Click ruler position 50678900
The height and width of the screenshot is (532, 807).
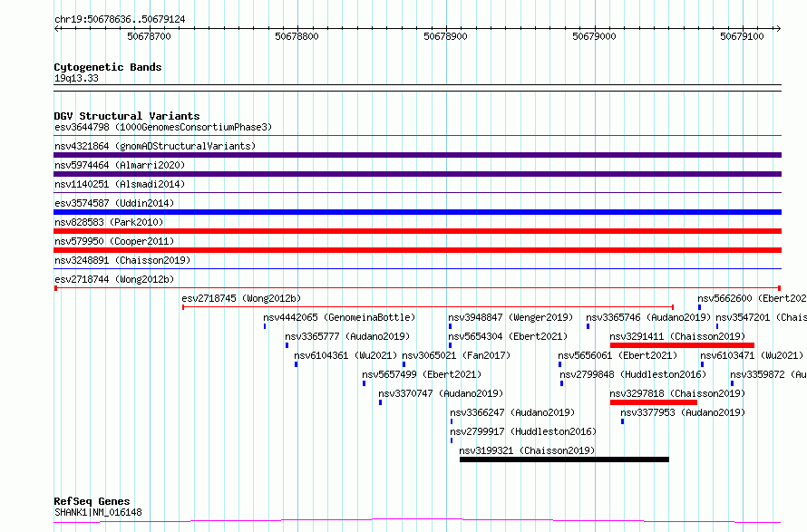tap(446, 36)
